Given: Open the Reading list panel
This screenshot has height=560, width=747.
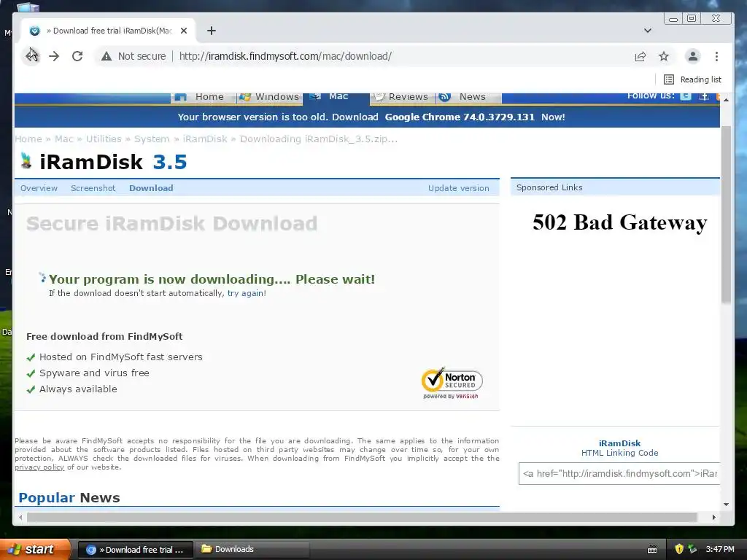Looking at the screenshot, I should (693, 79).
